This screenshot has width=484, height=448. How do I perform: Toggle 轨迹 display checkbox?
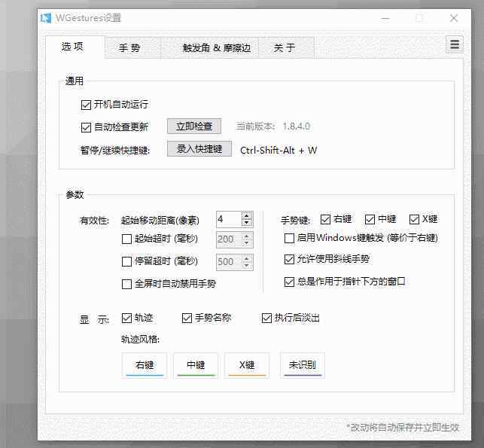pos(127,318)
